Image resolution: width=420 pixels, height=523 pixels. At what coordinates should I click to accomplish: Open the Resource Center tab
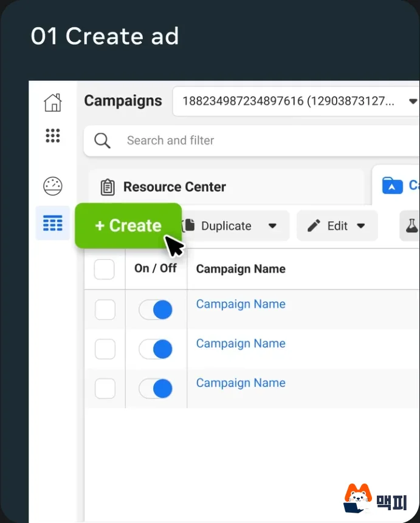click(226, 187)
